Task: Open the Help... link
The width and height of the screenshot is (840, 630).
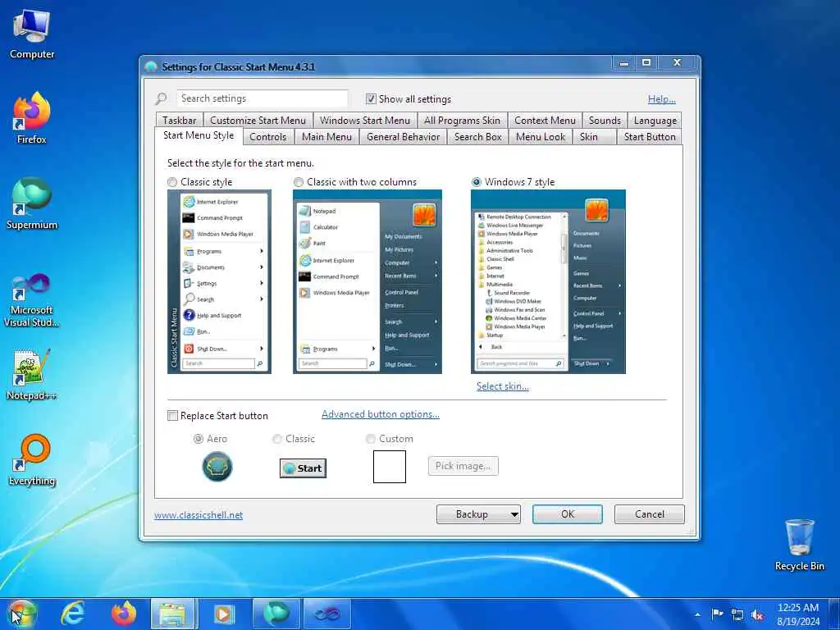Action: pos(662,99)
